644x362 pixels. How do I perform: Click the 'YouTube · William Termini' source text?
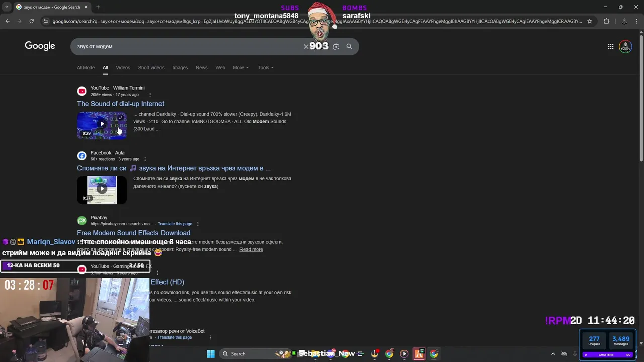tap(117, 88)
